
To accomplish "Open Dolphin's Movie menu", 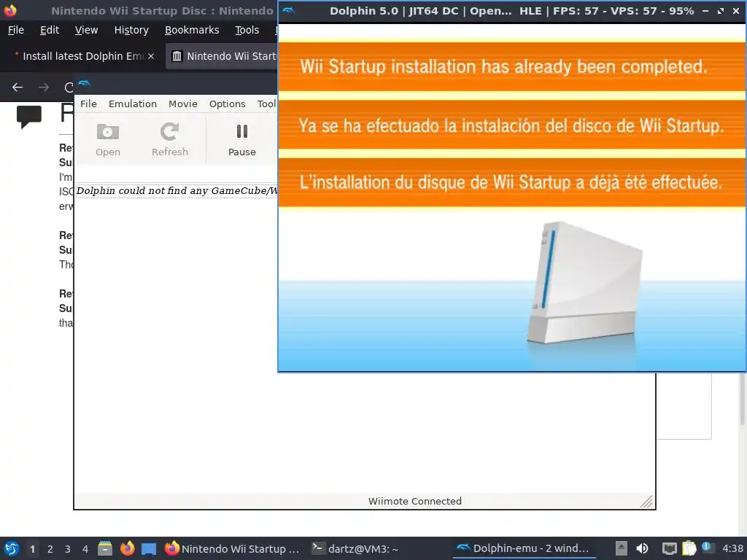I will point(183,104).
